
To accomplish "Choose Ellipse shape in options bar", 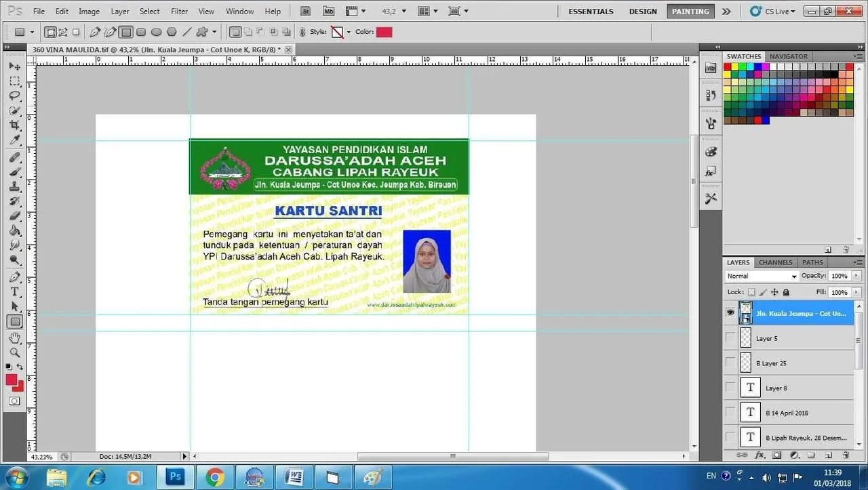I will [x=156, y=32].
